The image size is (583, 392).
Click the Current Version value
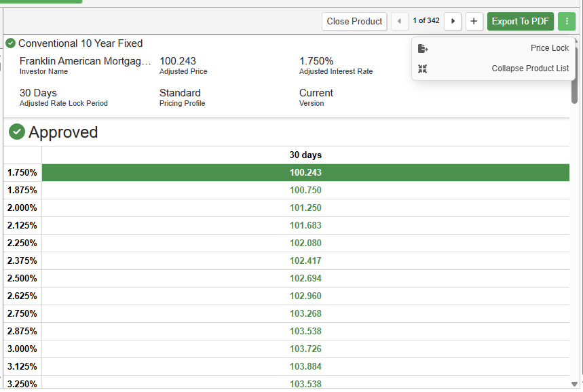click(x=316, y=93)
